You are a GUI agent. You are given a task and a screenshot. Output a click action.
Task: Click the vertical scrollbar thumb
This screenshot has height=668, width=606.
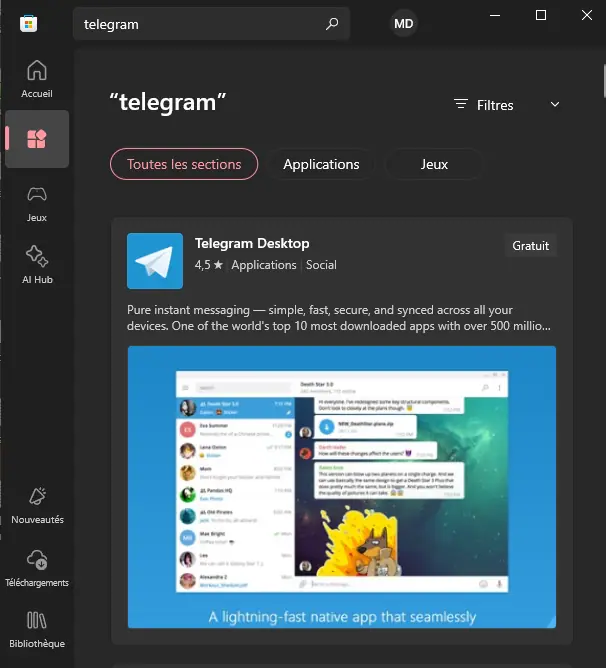pyautogui.click(x=604, y=81)
